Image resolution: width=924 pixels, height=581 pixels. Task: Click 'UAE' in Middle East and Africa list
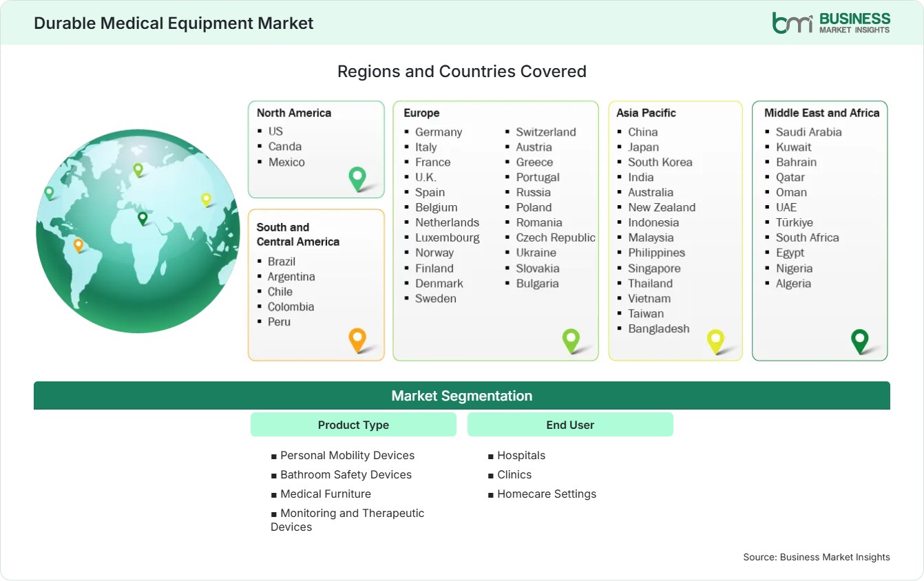(786, 208)
